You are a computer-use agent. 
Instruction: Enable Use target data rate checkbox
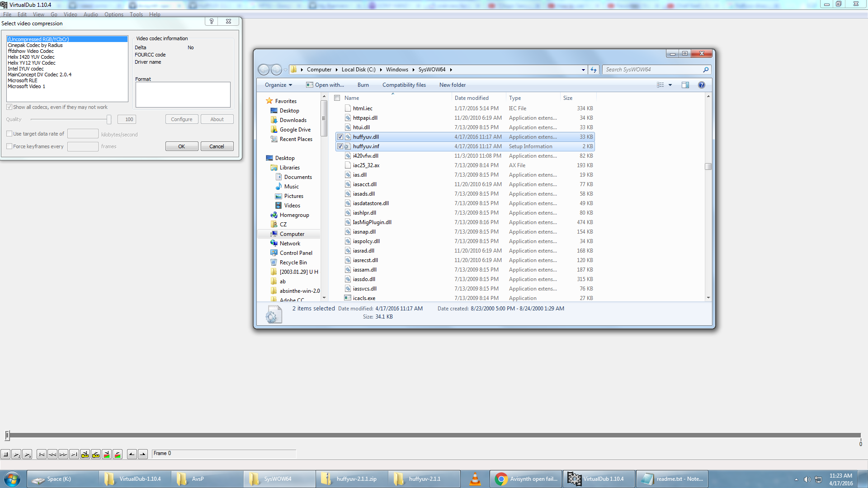pyautogui.click(x=9, y=134)
